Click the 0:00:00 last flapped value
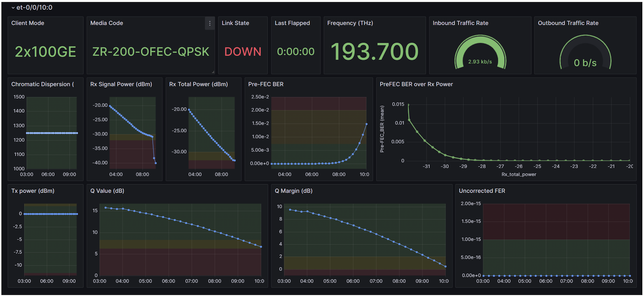Viewport: 644px width, 297px height. [296, 52]
